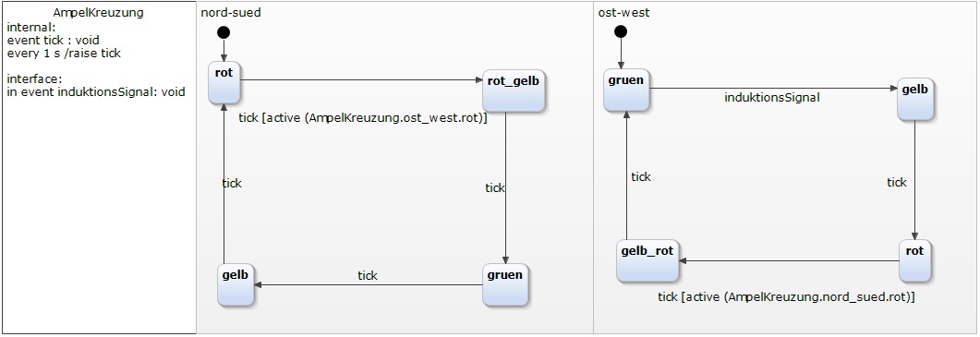Select the rot state in ost-west region
This screenshot has width=980, height=337.
pos(915,260)
